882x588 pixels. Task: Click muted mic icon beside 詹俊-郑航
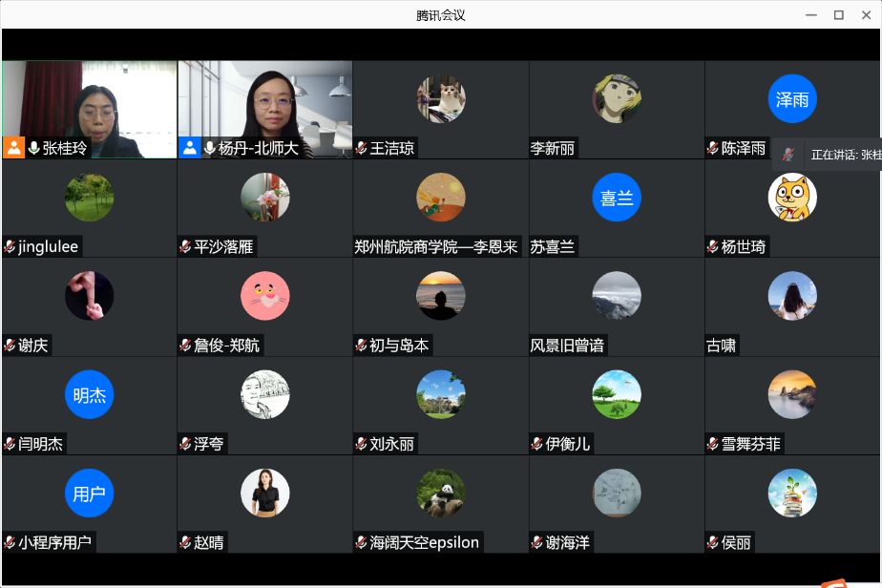click(185, 346)
